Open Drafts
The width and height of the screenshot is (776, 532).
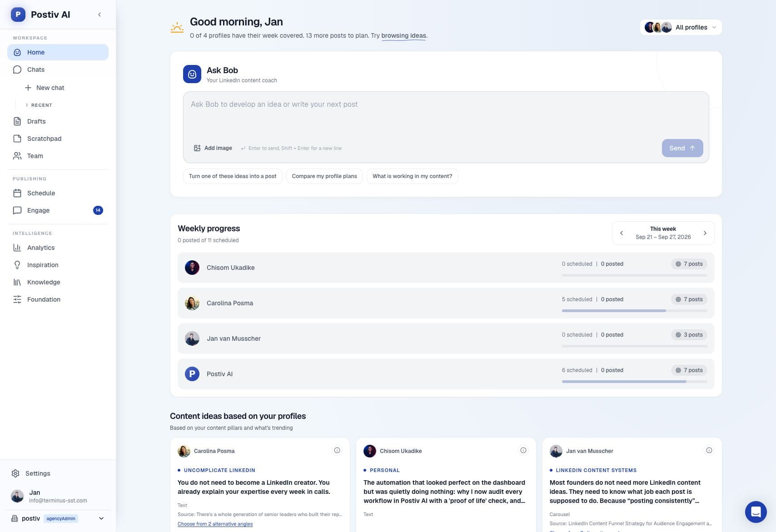pyautogui.click(x=58, y=121)
